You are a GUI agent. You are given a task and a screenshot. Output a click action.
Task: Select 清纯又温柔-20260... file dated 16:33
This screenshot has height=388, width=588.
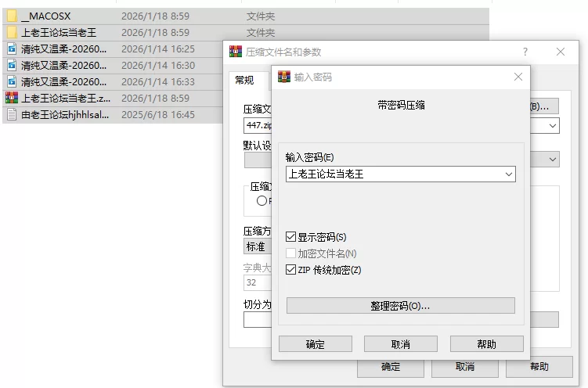[x=63, y=81]
